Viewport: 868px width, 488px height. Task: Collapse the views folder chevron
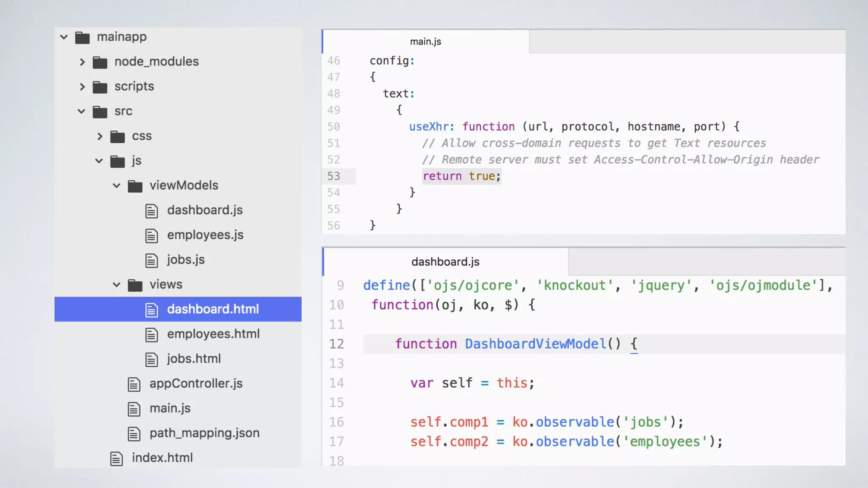coord(117,285)
